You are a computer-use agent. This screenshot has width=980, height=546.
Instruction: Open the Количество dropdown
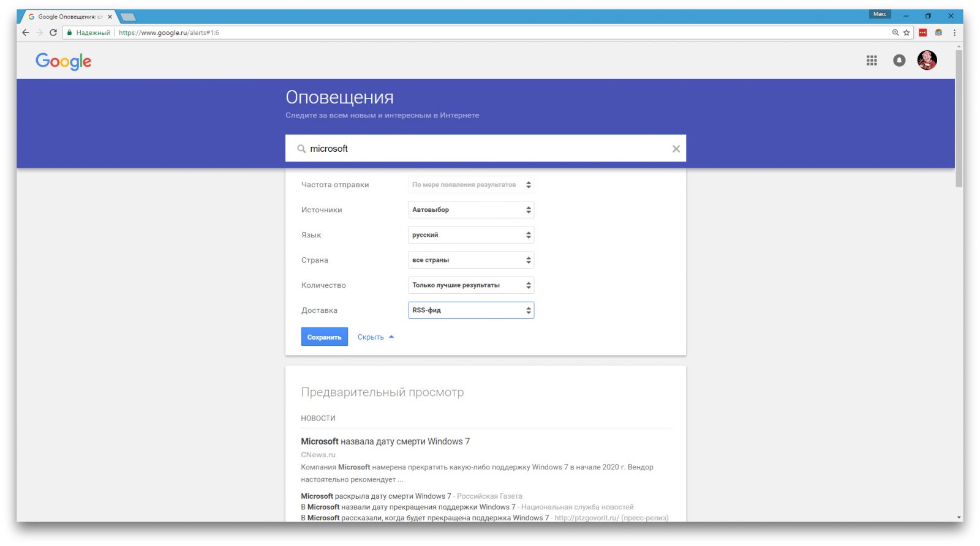tap(470, 285)
